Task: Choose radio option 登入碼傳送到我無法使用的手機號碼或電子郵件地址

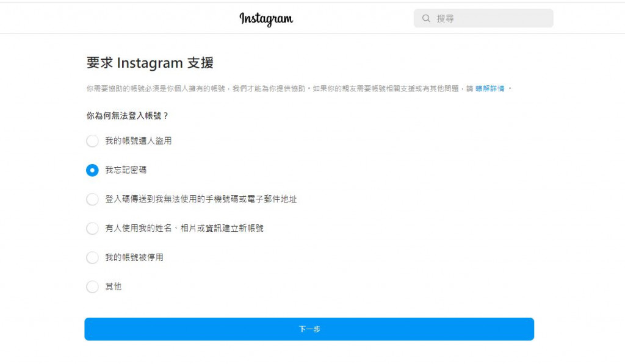Action: tap(93, 199)
